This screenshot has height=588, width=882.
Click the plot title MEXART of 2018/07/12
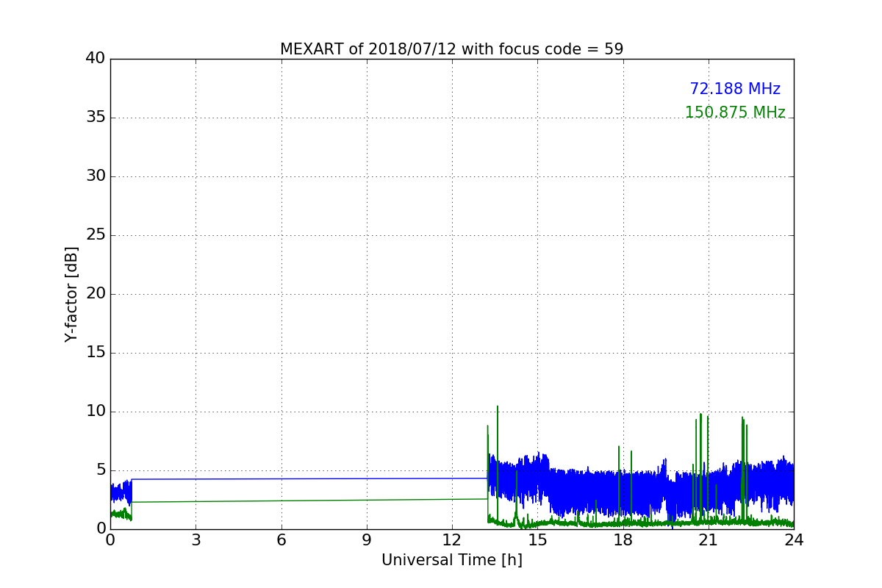(451, 49)
